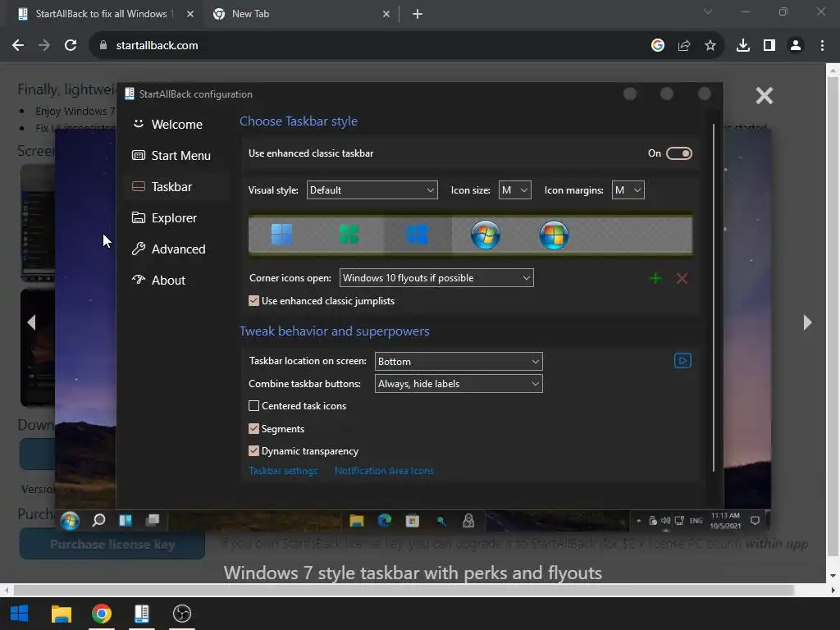
Task: Open the Icon margins dropdown
Action: pos(628,190)
